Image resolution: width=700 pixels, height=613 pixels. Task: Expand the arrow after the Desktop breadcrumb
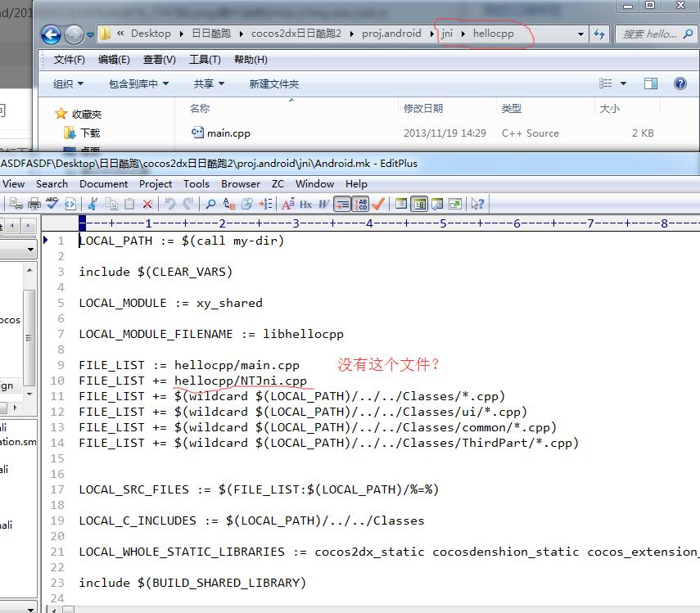(181, 34)
